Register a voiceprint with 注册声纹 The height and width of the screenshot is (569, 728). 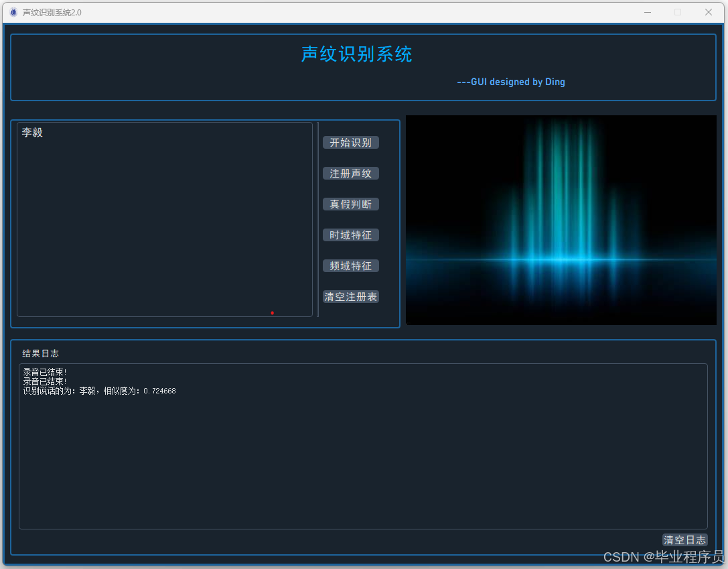point(350,174)
